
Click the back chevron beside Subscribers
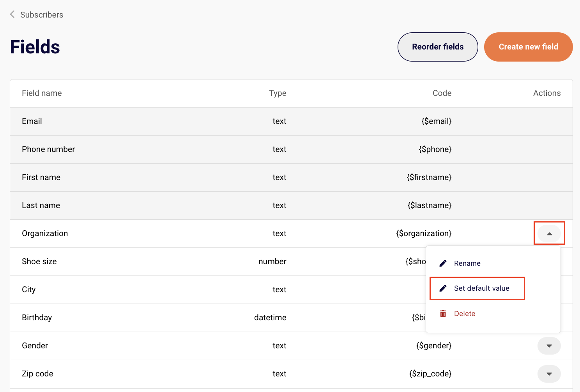(x=12, y=14)
